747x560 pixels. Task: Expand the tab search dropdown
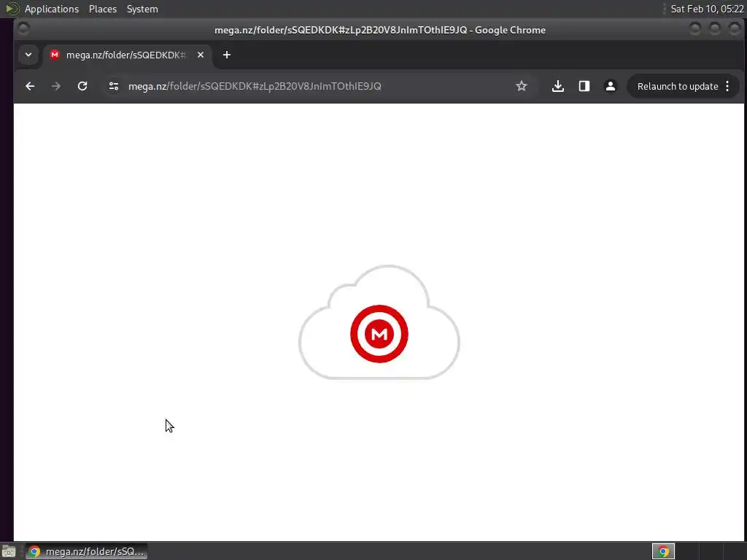click(x=28, y=55)
